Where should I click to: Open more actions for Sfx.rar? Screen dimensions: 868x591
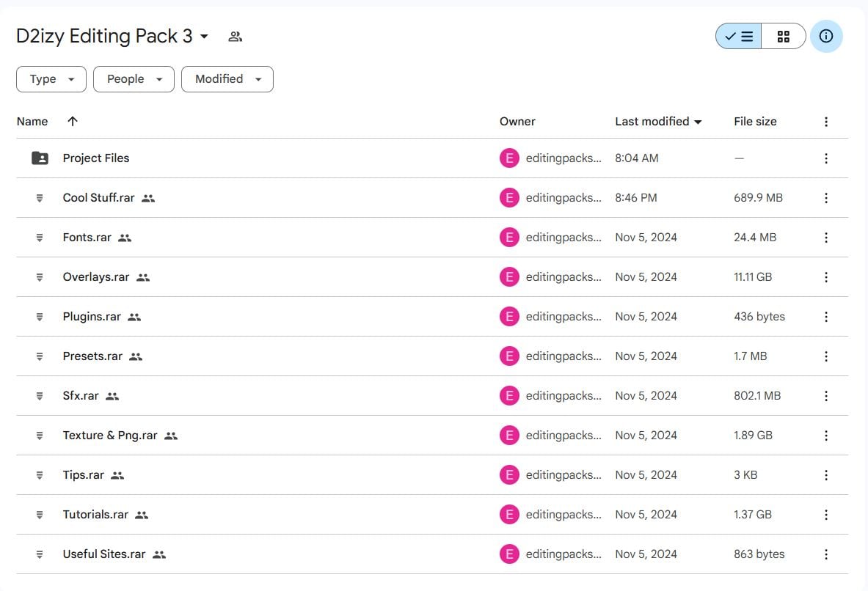coord(826,396)
